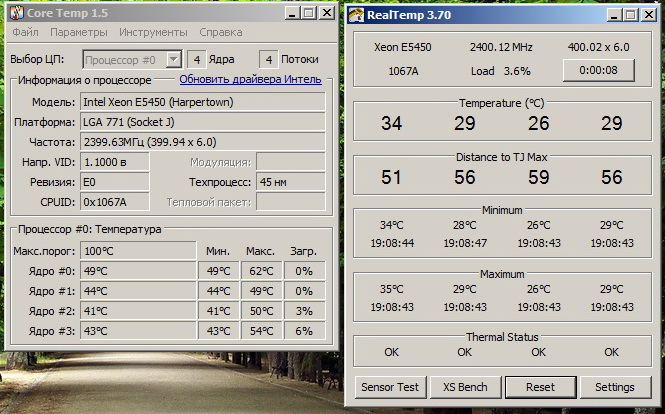This screenshot has width=665, height=414.
Task: Click the Напр. VID field 1.1000 в
Action: tap(115, 162)
